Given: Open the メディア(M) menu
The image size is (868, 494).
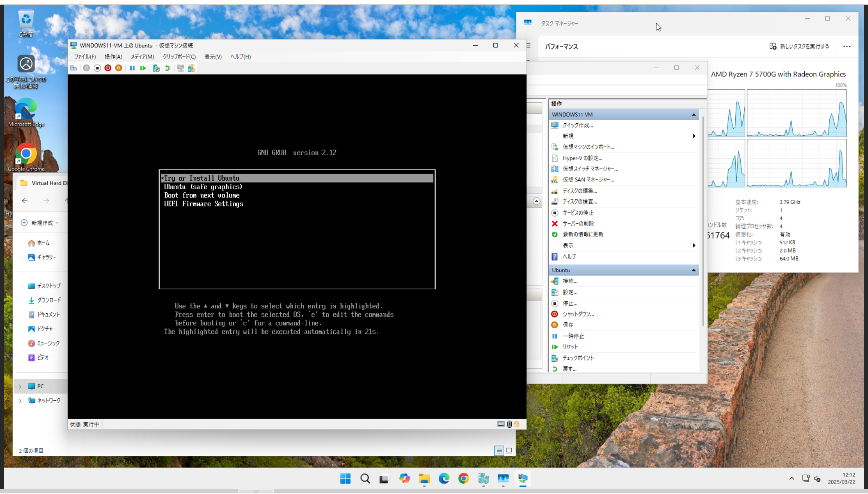Looking at the screenshot, I should tap(142, 57).
